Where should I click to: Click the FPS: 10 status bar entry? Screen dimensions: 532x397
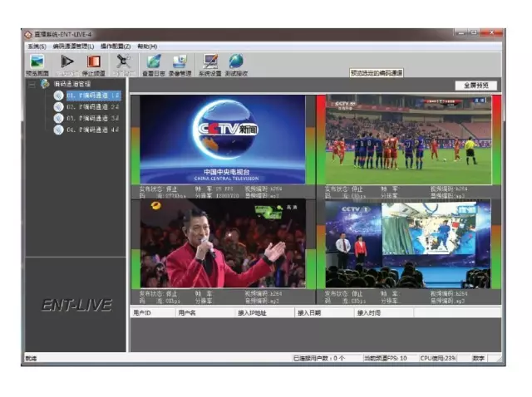pyautogui.click(x=385, y=358)
